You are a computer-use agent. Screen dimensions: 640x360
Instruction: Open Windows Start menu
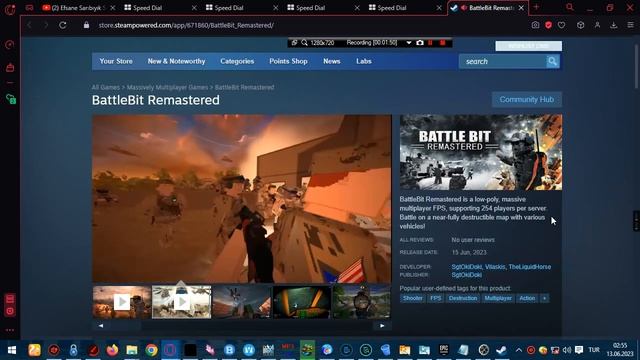point(12,350)
